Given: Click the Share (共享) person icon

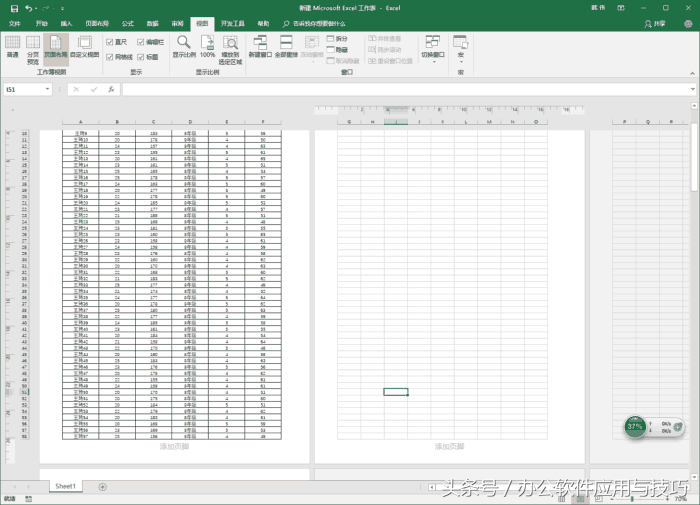Looking at the screenshot, I should click(x=654, y=24).
